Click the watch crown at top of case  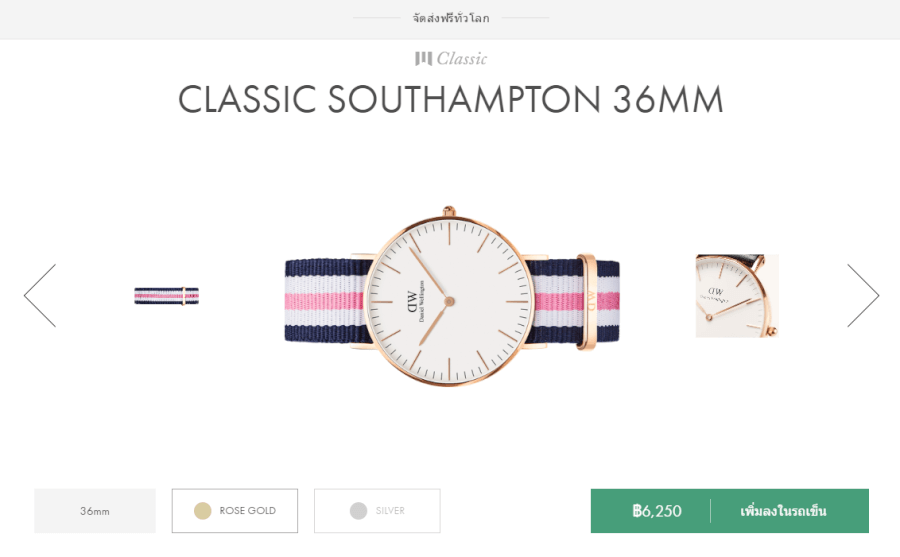coord(449,210)
